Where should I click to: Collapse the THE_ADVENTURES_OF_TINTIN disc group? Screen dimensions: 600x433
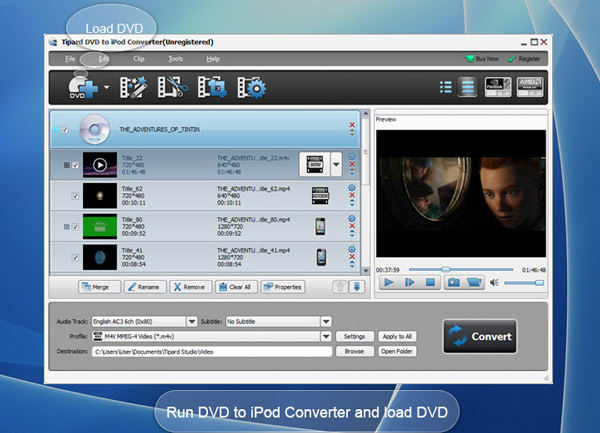56,130
